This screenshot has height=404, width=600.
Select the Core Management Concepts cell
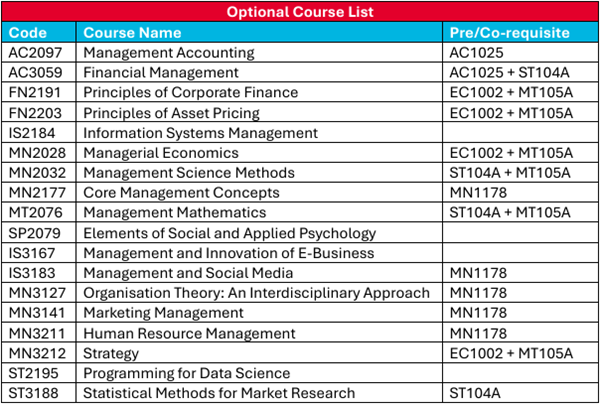pyautogui.click(x=181, y=192)
